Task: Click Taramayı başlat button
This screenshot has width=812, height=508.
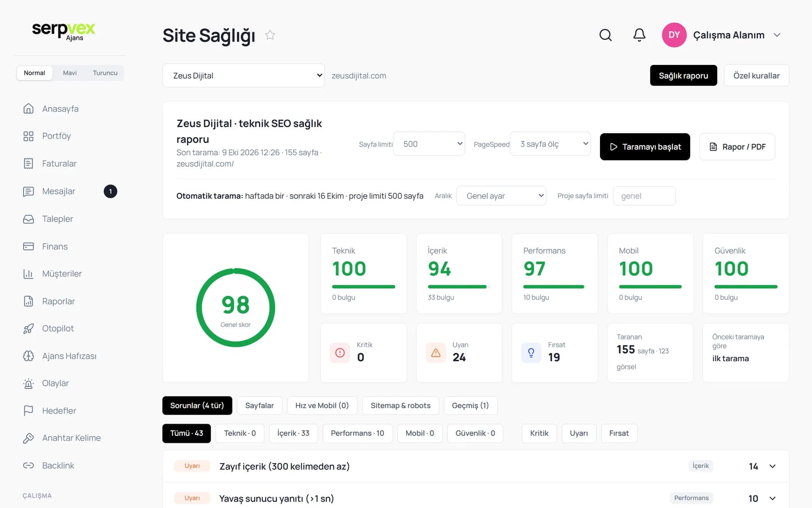Action: click(x=645, y=147)
